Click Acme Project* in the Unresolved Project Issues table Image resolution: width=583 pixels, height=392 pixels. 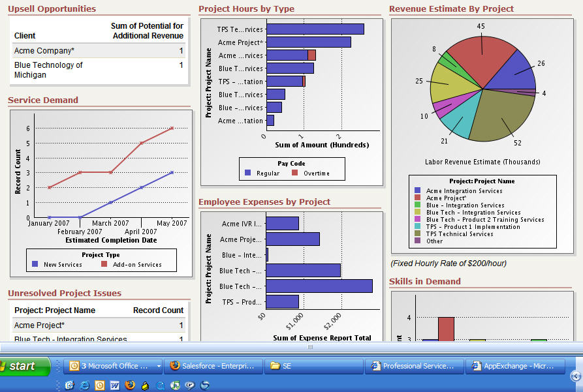[39, 325]
